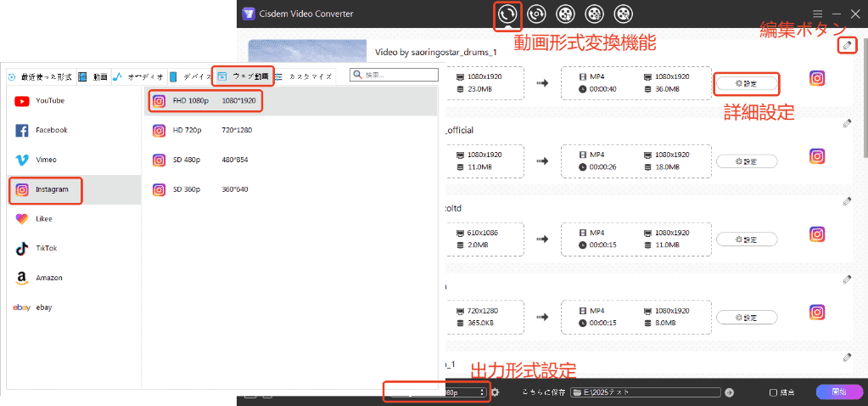Image resolution: width=868 pixels, height=406 pixels.
Task: Click the arrow icon next to save path
Action: pyautogui.click(x=730, y=392)
